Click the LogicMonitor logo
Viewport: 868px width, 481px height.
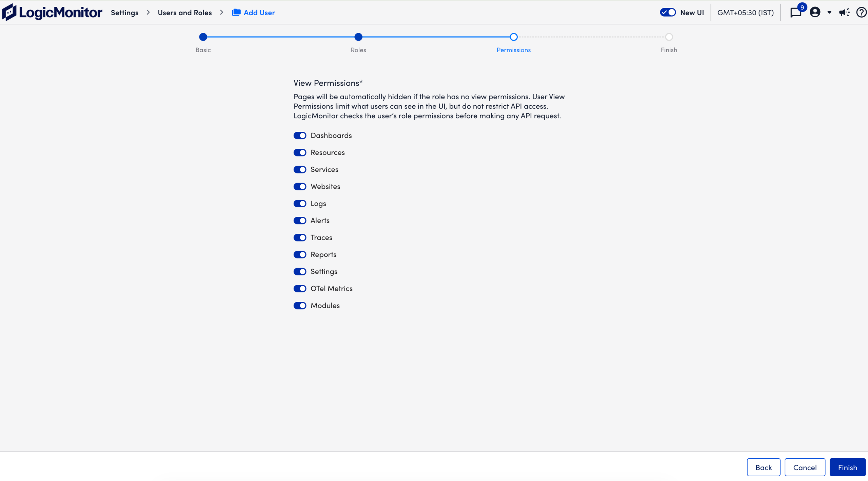[x=52, y=12]
